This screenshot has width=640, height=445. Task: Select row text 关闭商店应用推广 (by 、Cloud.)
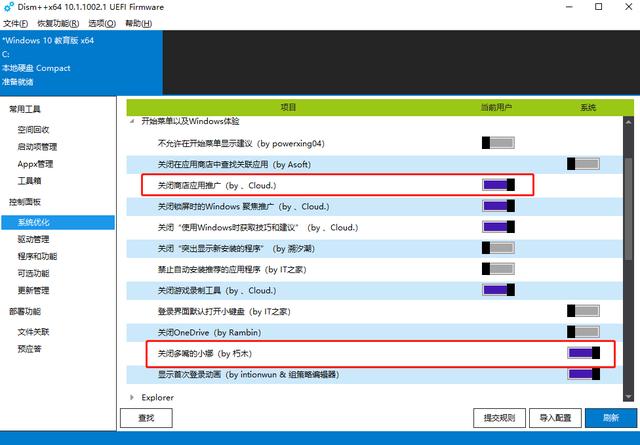(217, 185)
